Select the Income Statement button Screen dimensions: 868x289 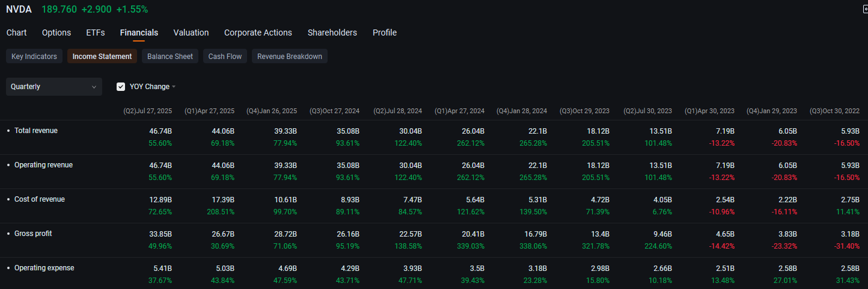(102, 57)
